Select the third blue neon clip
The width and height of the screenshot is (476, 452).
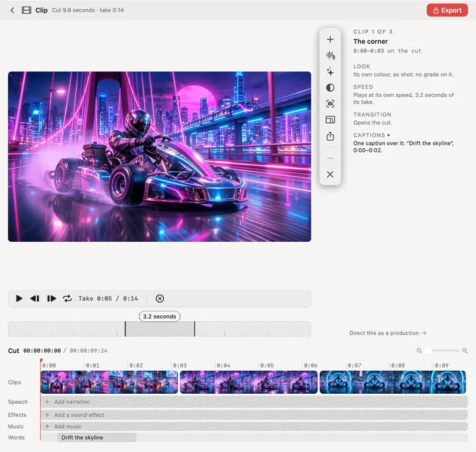click(x=393, y=382)
